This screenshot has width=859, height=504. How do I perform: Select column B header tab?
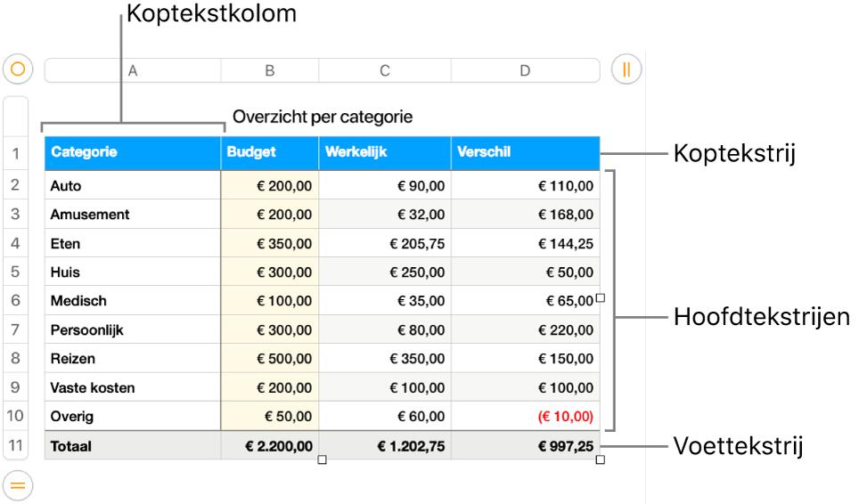click(269, 70)
